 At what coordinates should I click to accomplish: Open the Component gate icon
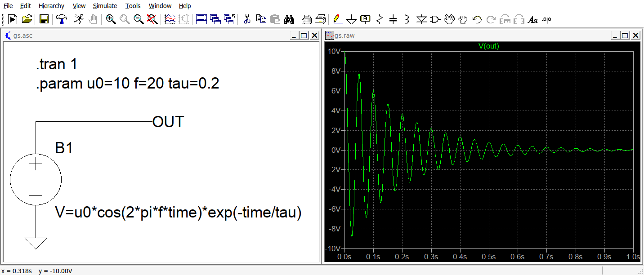(435, 19)
